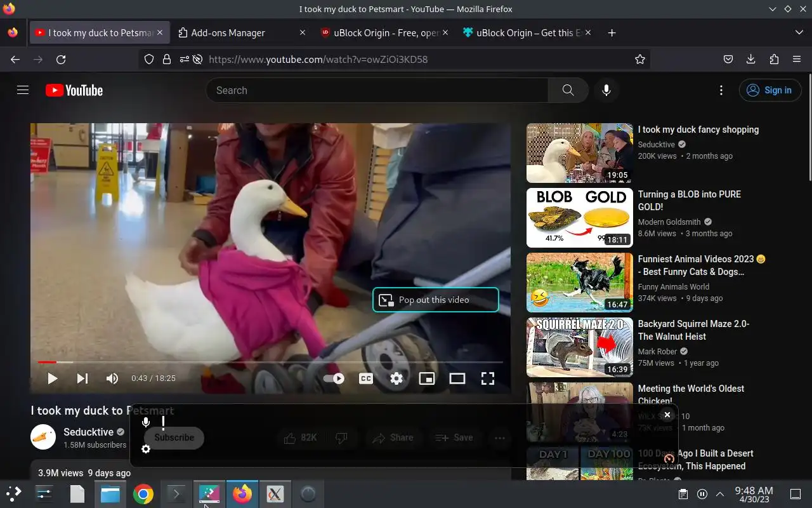
Task: Toggle closed captions on the player
Action: (x=366, y=378)
